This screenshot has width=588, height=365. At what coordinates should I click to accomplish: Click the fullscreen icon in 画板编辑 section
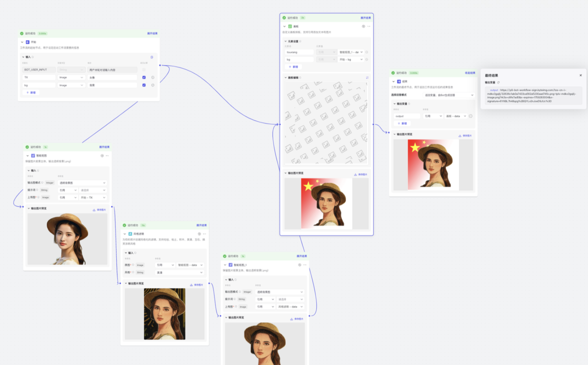[x=367, y=77]
